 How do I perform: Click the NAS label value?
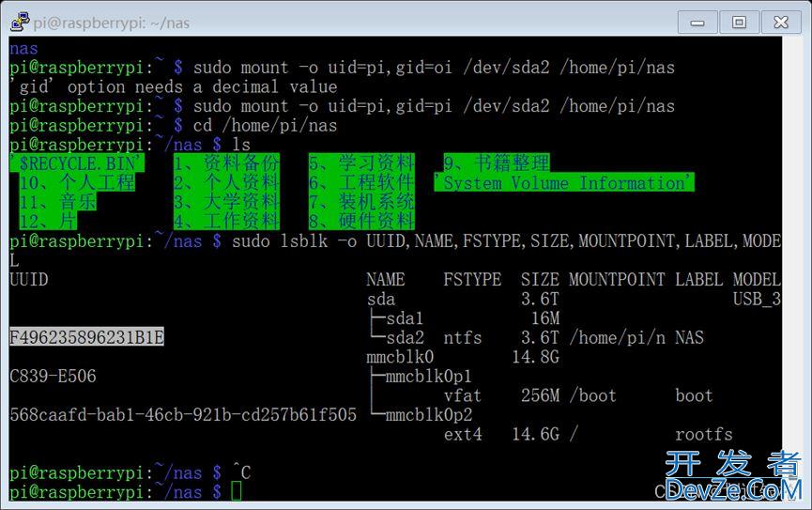pos(689,337)
